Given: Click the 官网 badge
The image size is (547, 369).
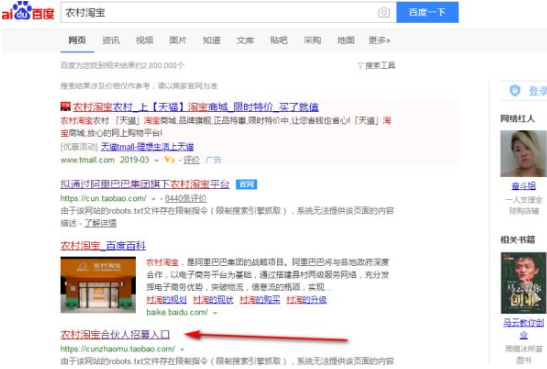Looking at the screenshot, I should pos(246,184).
